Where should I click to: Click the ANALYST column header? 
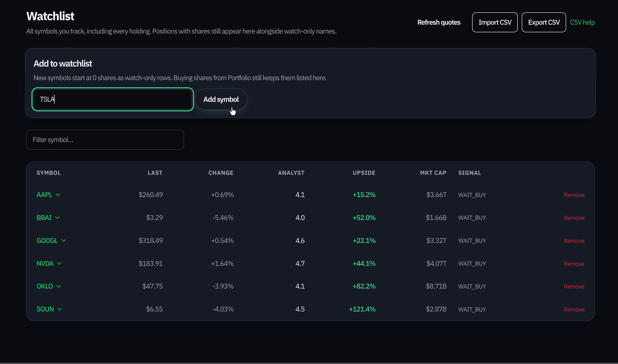click(291, 173)
